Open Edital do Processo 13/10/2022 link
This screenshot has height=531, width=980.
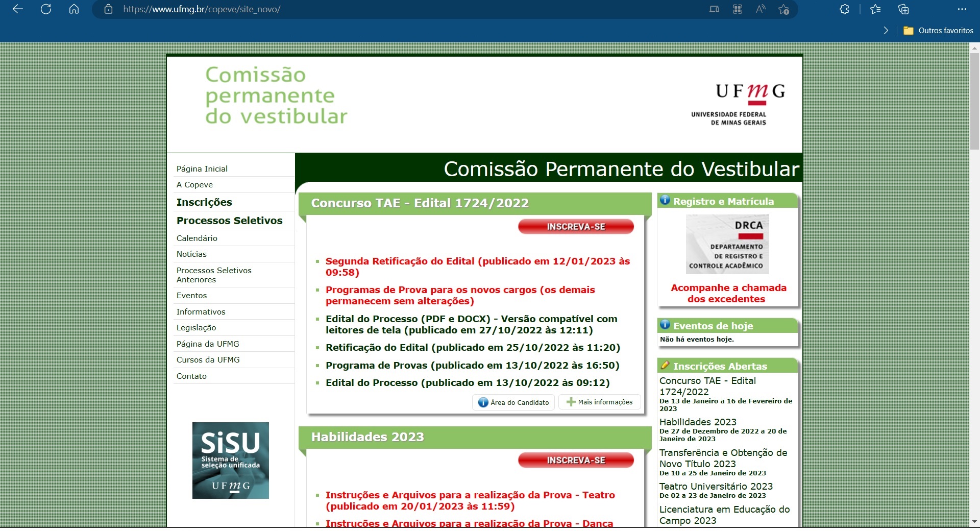(x=468, y=383)
